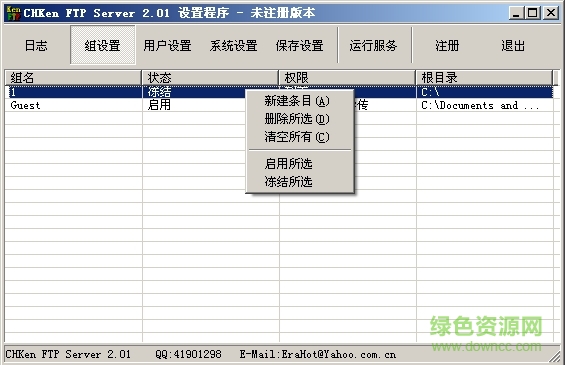Choose 删除所选 (D) from context menu
The width and height of the screenshot is (565, 365).
[x=300, y=119]
